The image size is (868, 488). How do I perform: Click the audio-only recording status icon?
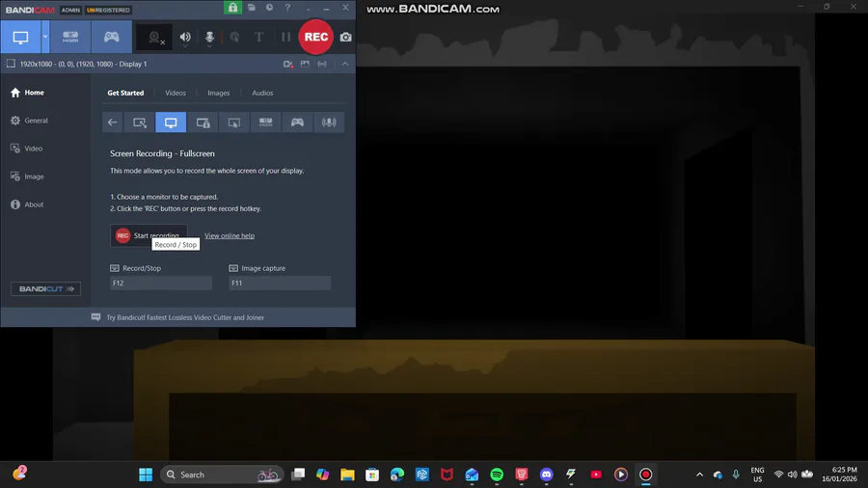(x=322, y=65)
